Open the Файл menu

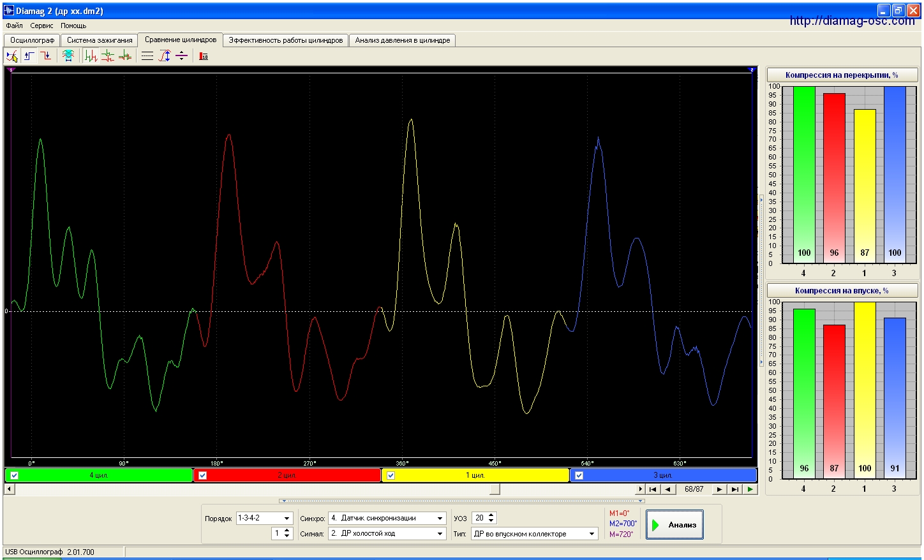coord(14,26)
